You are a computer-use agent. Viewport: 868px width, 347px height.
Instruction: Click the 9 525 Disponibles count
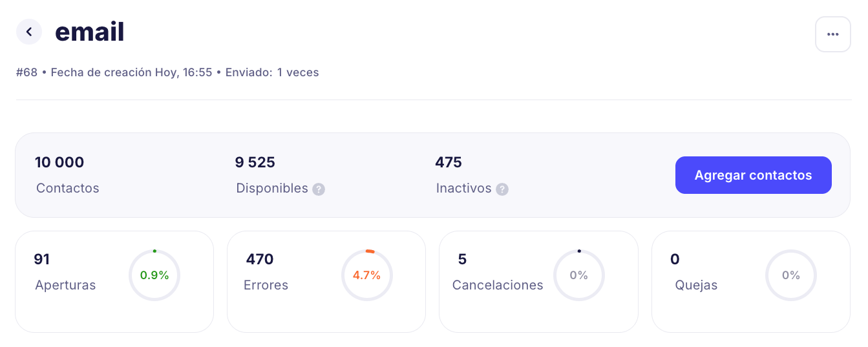(255, 162)
